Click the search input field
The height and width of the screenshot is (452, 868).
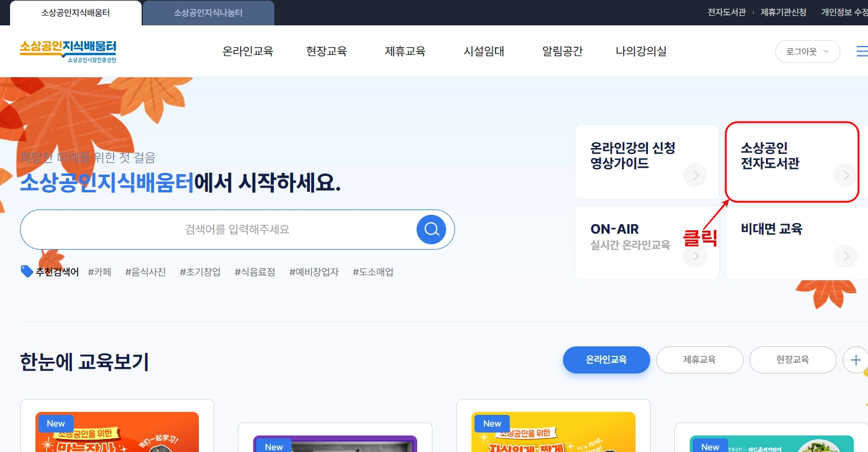pos(236,229)
